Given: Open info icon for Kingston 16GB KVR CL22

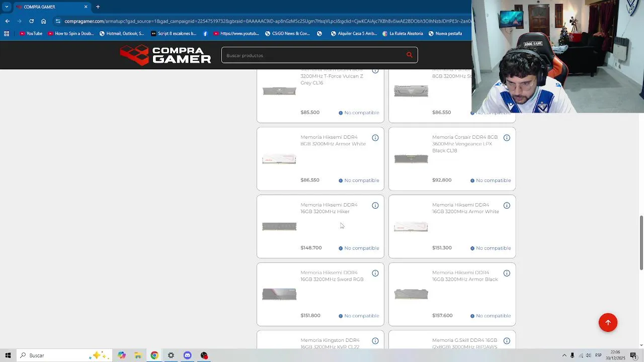Looking at the screenshot, I should (375, 341).
